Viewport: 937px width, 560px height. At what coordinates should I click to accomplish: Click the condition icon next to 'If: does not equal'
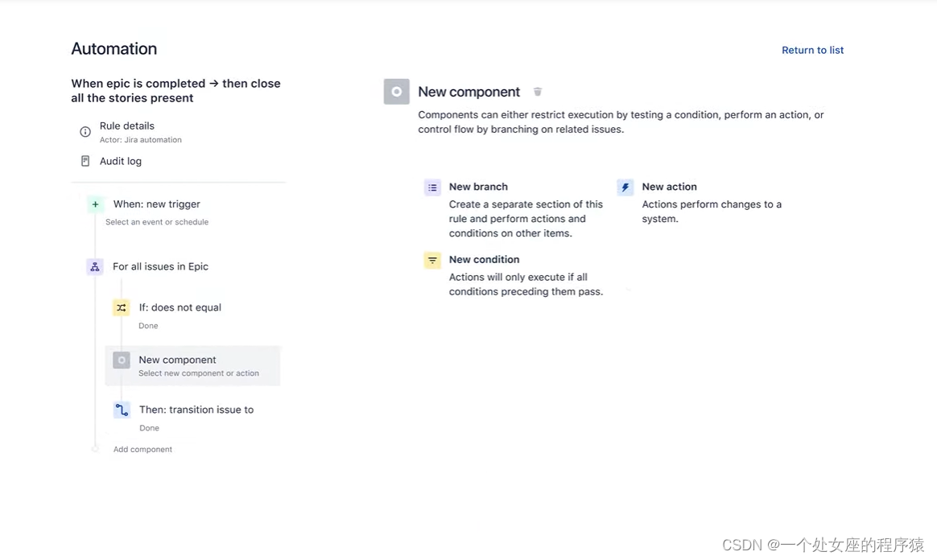pyautogui.click(x=121, y=307)
